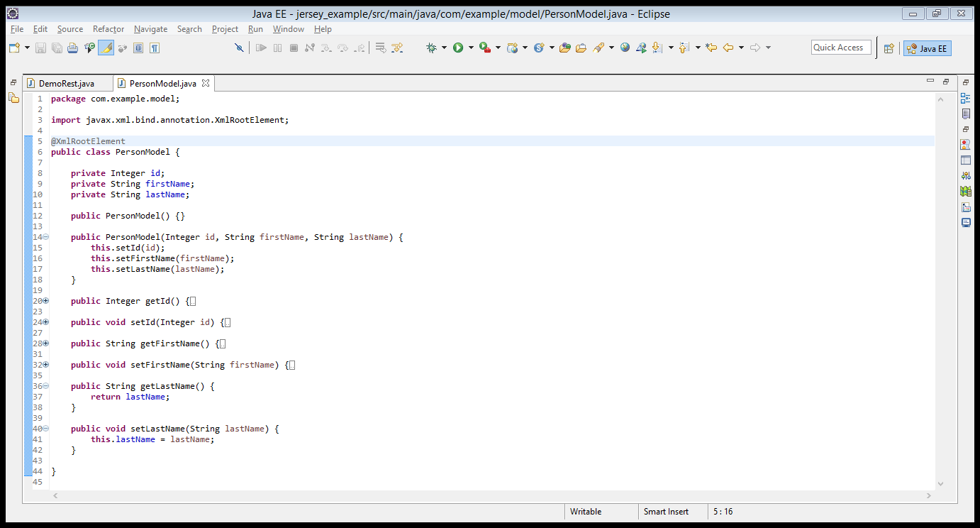Click the Forward navigation arrow

[755, 48]
